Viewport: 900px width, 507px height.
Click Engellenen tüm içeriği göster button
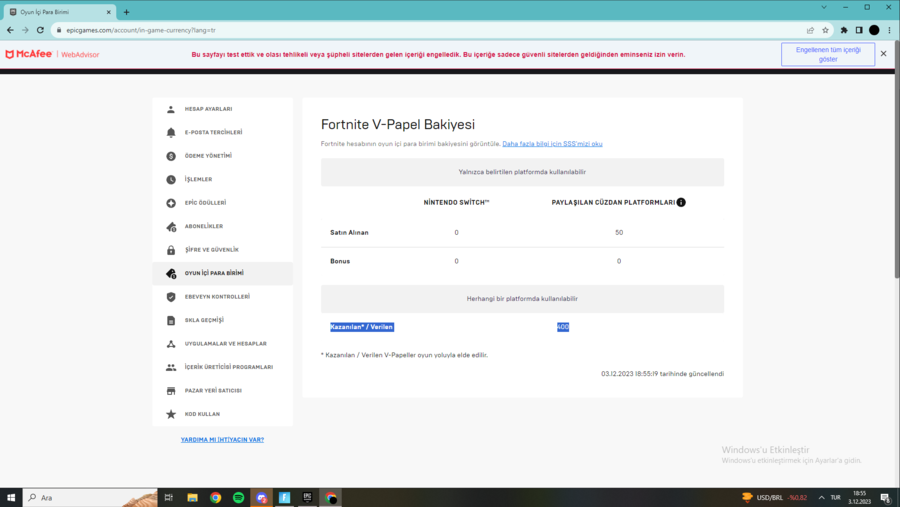point(828,55)
